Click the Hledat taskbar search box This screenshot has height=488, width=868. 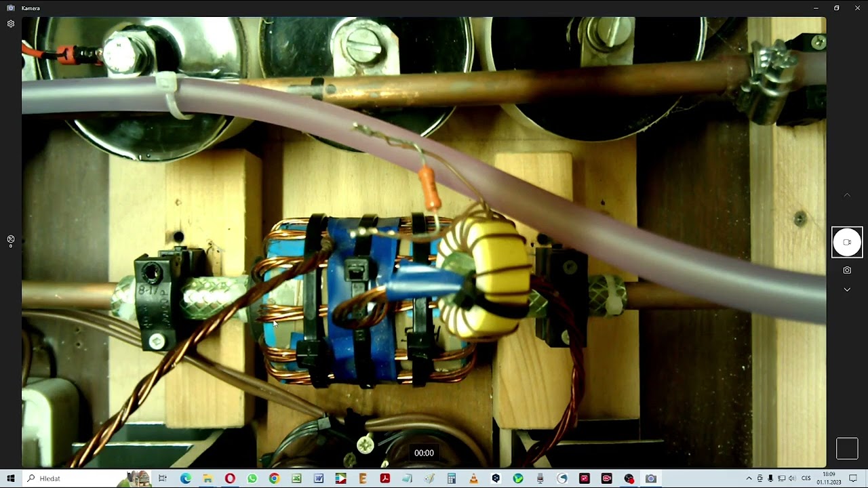(x=87, y=479)
